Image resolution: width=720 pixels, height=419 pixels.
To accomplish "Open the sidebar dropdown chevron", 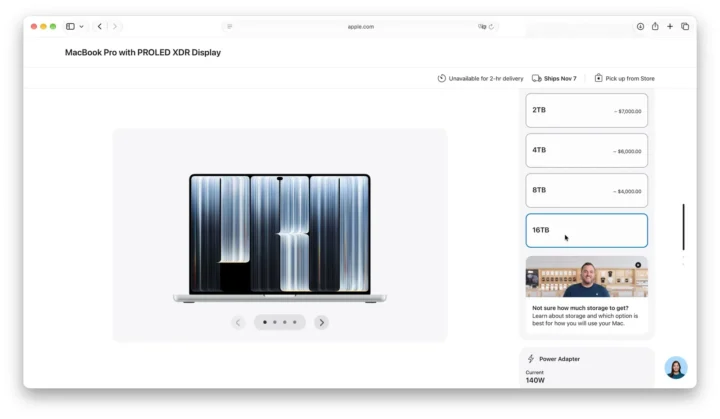I will click(x=81, y=27).
